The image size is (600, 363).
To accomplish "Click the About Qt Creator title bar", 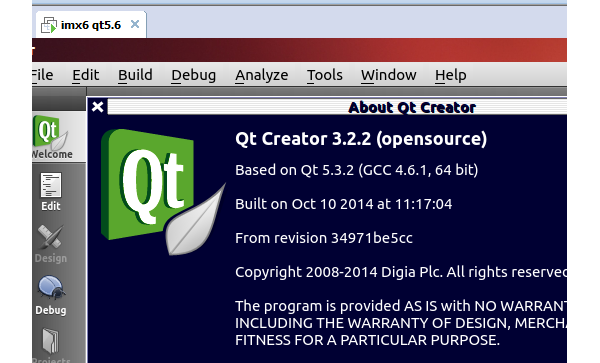I will tap(337, 107).
